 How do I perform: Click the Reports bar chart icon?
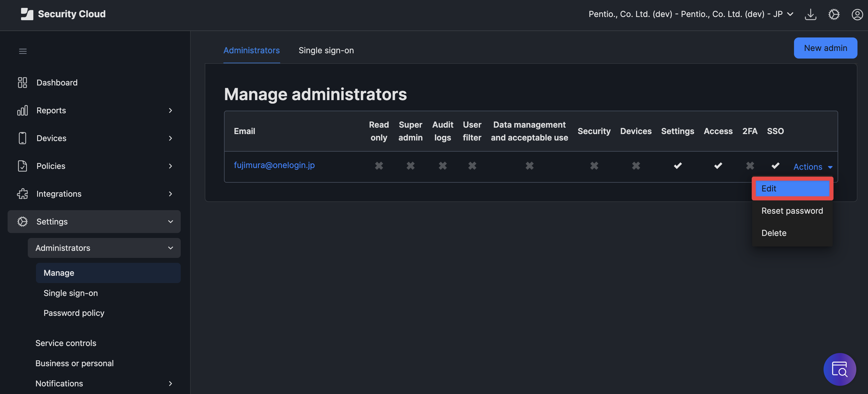[x=22, y=110]
